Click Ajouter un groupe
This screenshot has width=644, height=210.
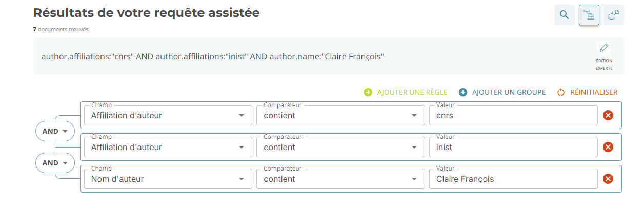click(x=501, y=92)
